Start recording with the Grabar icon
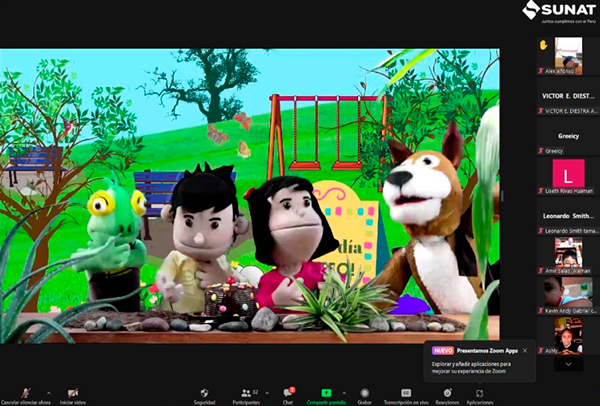The image size is (600, 406). click(365, 393)
